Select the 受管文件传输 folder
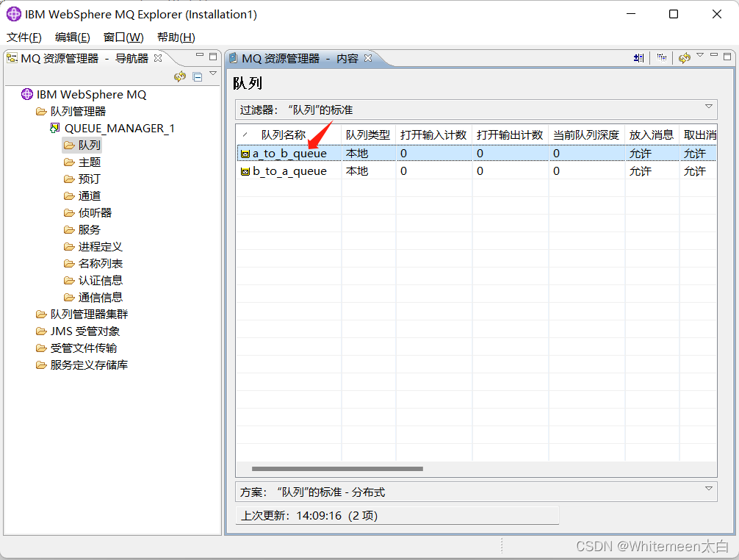 tap(84, 348)
